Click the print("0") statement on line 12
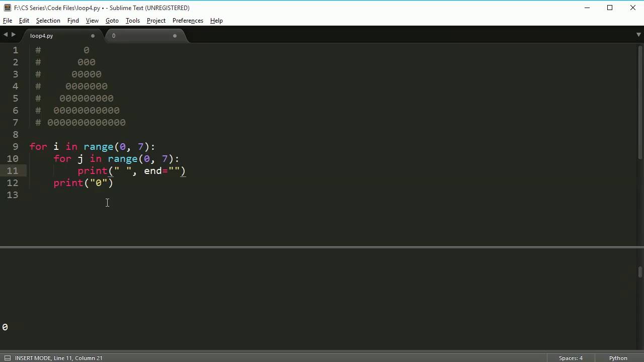Screen dimensions: 644x362 (84, 183)
